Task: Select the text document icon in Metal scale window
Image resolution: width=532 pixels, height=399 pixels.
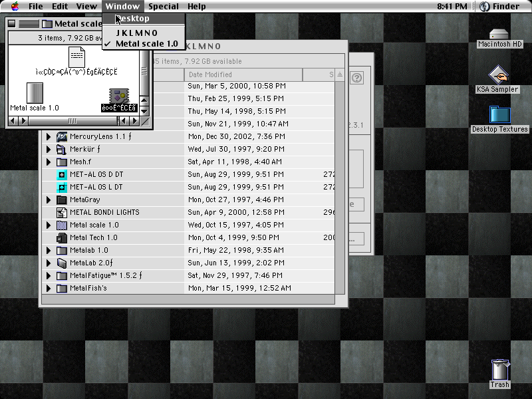Action: pyautogui.click(x=76, y=57)
